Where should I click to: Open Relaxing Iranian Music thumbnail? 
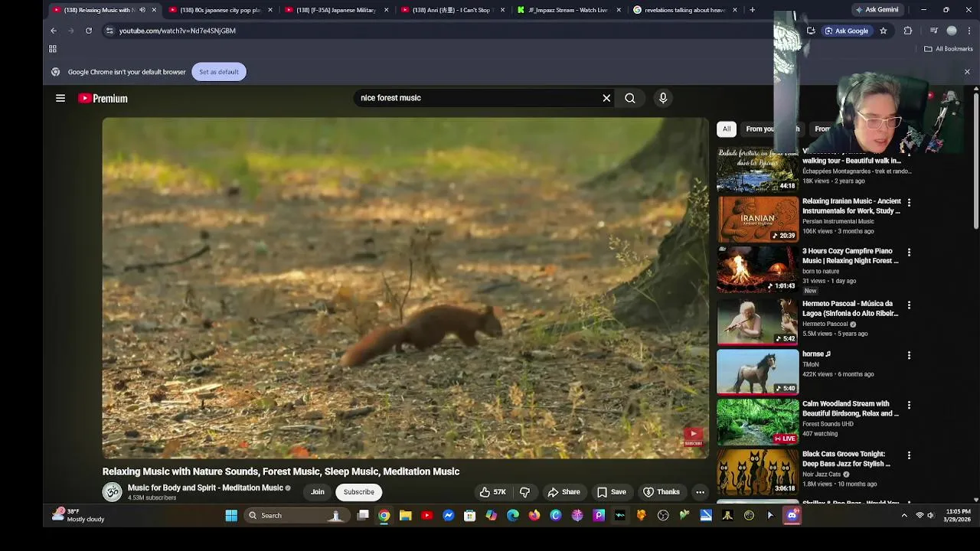[x=758, y=219]
